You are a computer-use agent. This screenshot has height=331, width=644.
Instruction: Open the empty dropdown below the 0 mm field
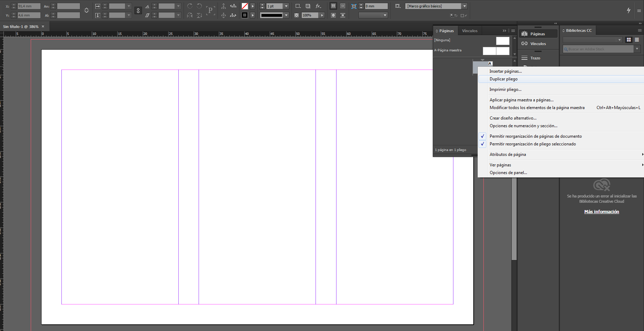tap(373, 15)
